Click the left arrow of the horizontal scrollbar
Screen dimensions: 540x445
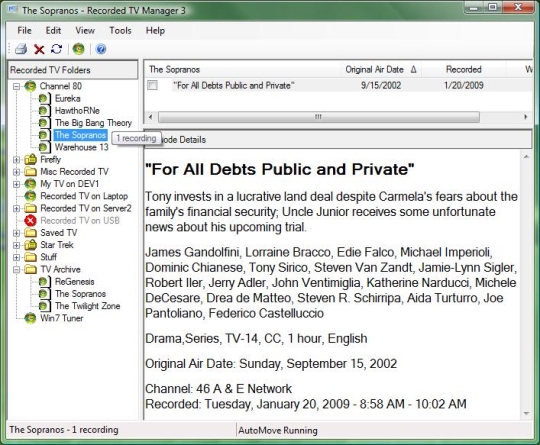tap(150, 117)
